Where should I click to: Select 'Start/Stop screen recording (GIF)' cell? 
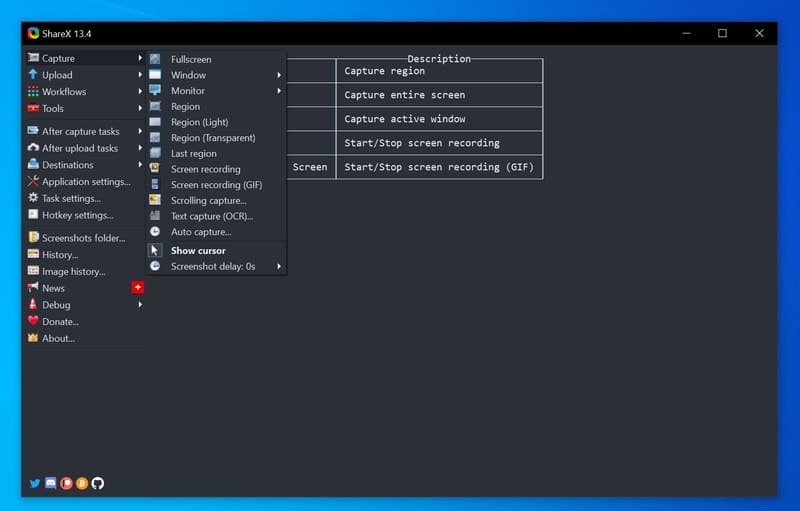tap(439, 167)
